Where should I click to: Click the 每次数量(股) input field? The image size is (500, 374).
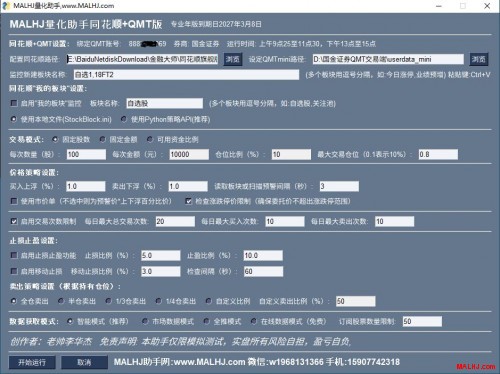[x=86, y=154]
